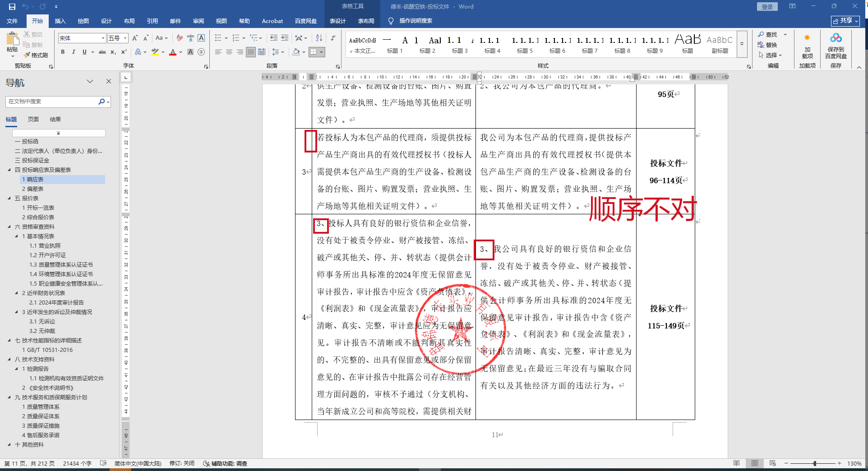Screen dimensions: 868x471
Task: Apply a character border with the boxed A icon
Action: pyautogui.click(x=201, y=38)
